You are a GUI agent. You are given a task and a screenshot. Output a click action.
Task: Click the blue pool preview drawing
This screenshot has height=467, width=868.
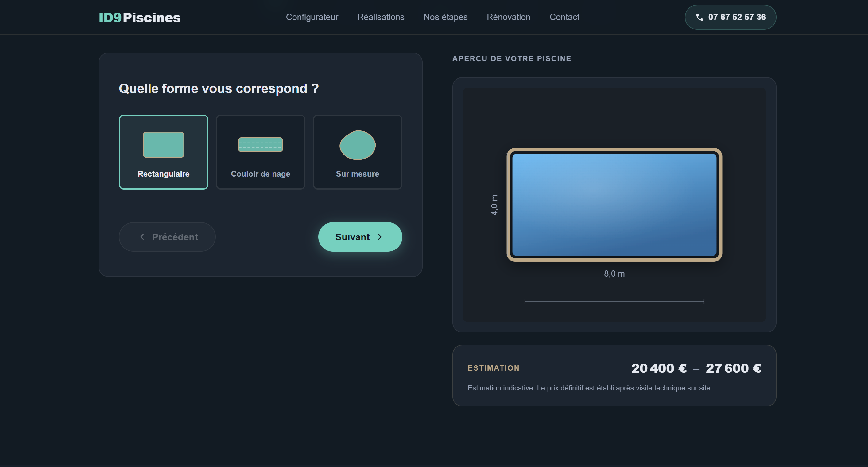(614, 205)
